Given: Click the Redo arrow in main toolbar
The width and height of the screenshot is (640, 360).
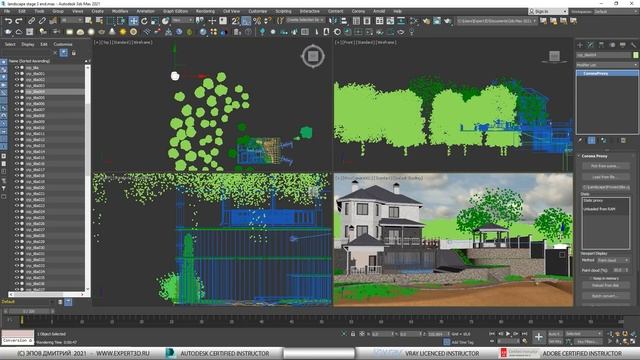Looking at the screenshot, I should click(x=19, y=20).
